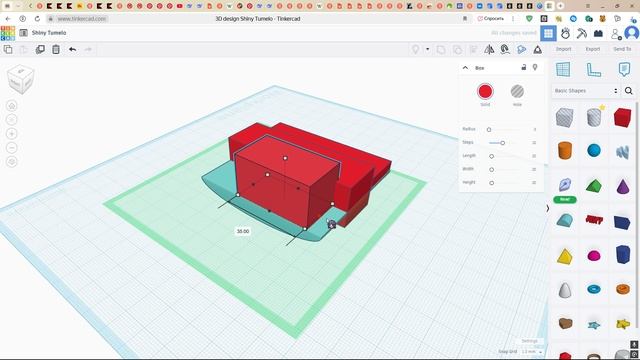640x360 pixels.
Task: Pick the Scribble shape
Action: pyautogui.click(x=622, y=152)
